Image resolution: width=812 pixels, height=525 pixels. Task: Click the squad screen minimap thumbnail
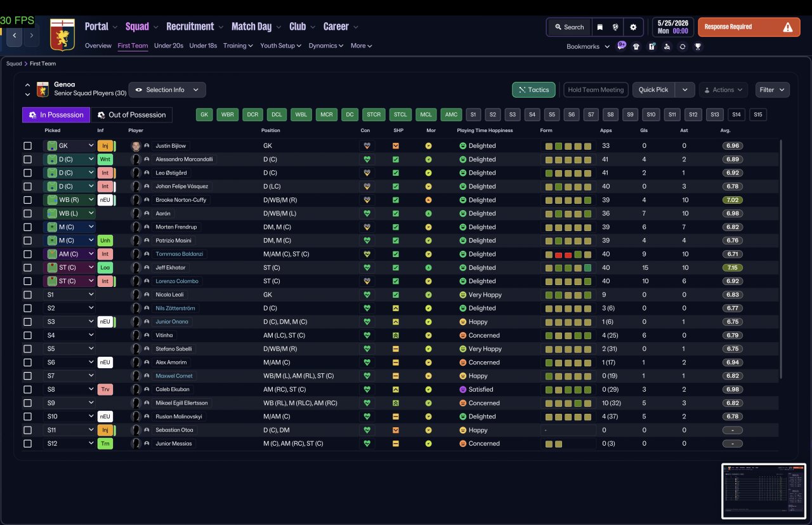(764, 491)
